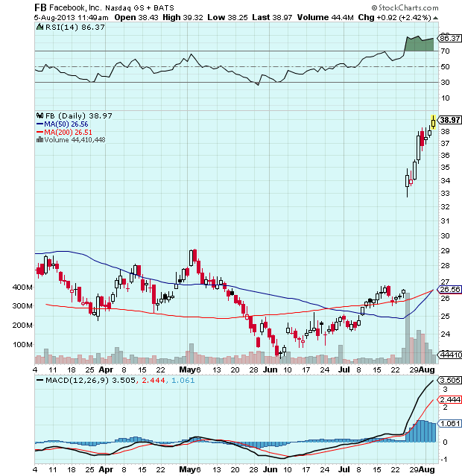Click the RSI 86.37 value tag on the axis
Screen dimensions: 462x476
coord(449,38)
